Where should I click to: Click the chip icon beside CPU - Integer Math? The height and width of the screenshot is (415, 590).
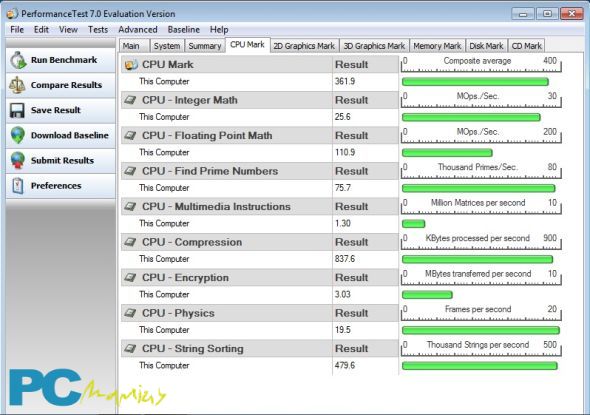tap(131, 100)
